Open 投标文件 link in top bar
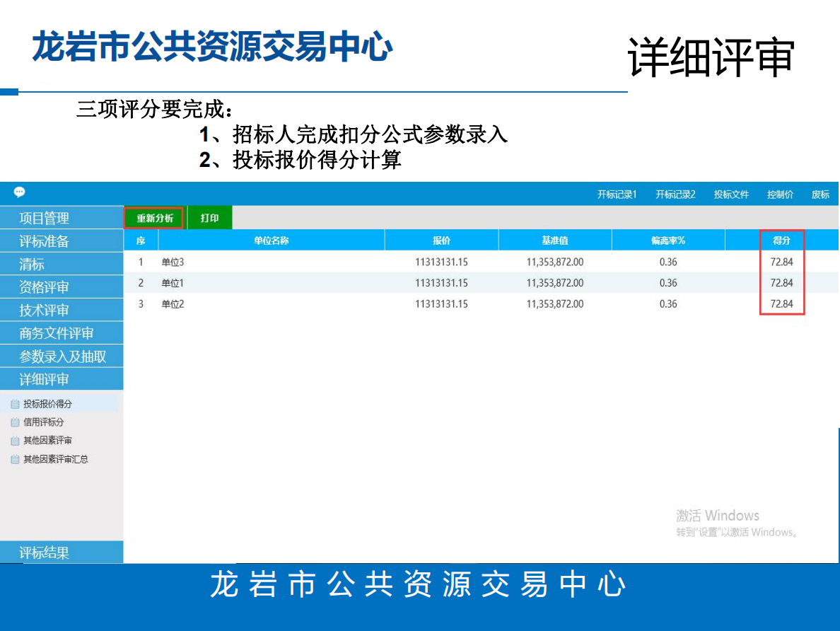The height and width of the screenshot is (631, 840). pos(730,195)
